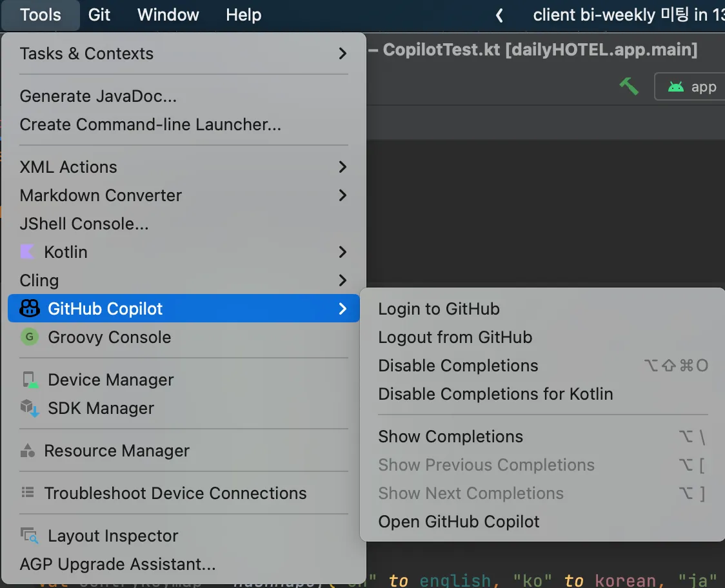Click the green Groovy Console icon
The image size is (725, 588).
point(30,337)
